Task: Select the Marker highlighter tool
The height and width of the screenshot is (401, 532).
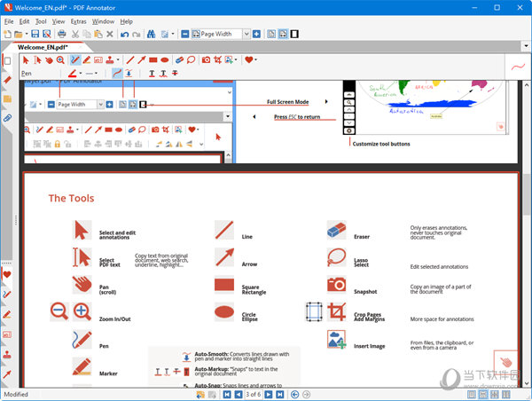Action: click(x=87, y=60)
